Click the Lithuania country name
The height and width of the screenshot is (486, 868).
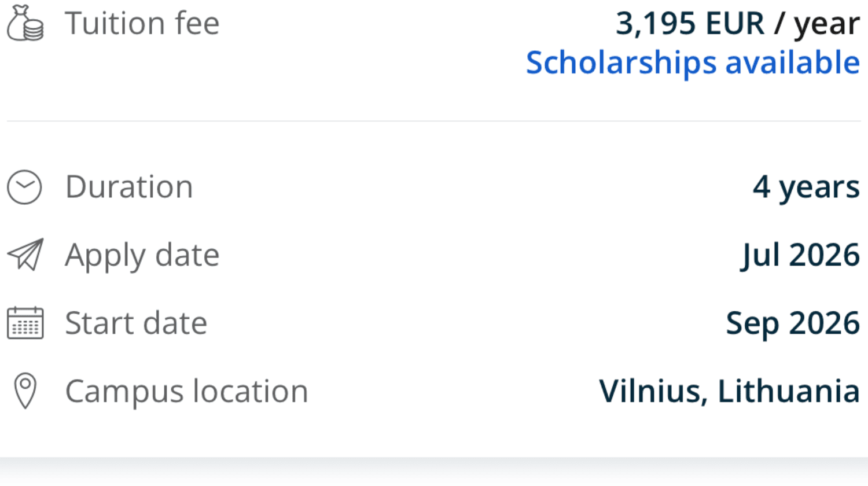(x=789, y=391)
